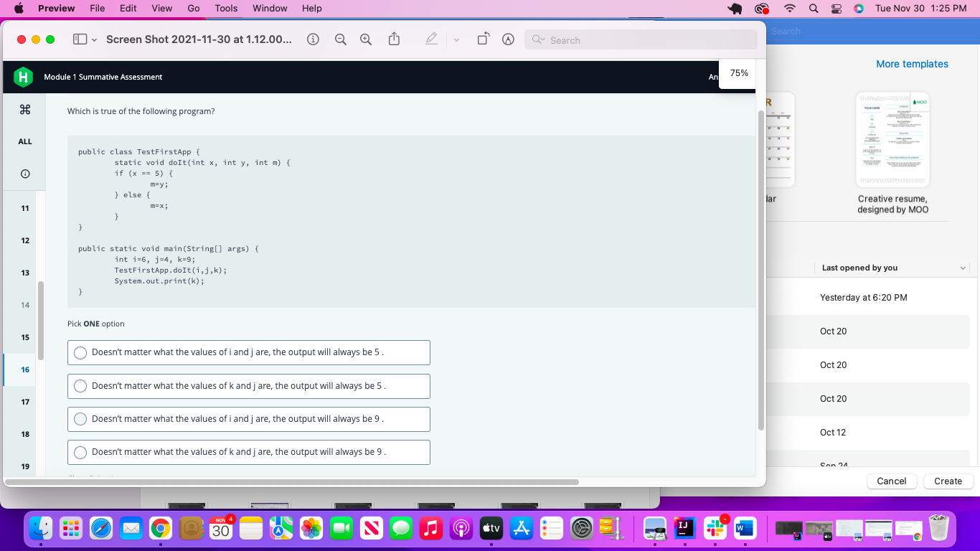The image size is (980, 551).
Task: Open the Markup toolbar with the pencil icon
Action: coord(431,39)
